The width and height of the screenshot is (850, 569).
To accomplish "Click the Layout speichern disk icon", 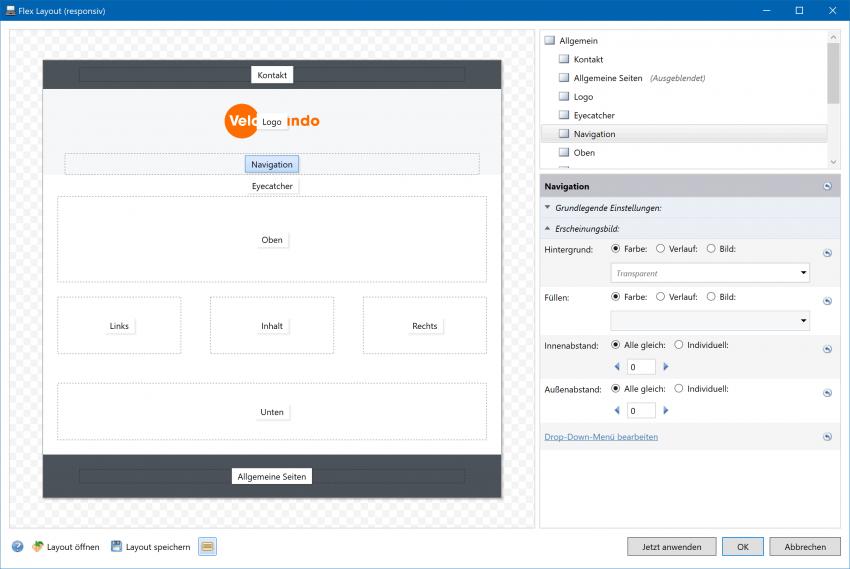I will [x=117, y=547].
